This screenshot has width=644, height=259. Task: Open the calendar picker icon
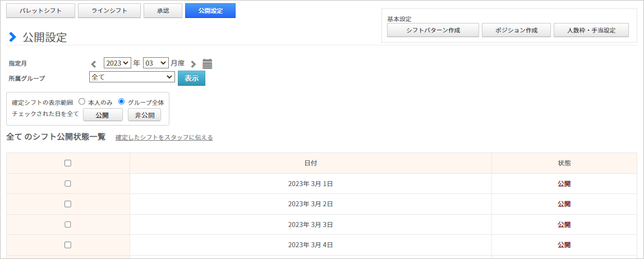pos(208,63)
